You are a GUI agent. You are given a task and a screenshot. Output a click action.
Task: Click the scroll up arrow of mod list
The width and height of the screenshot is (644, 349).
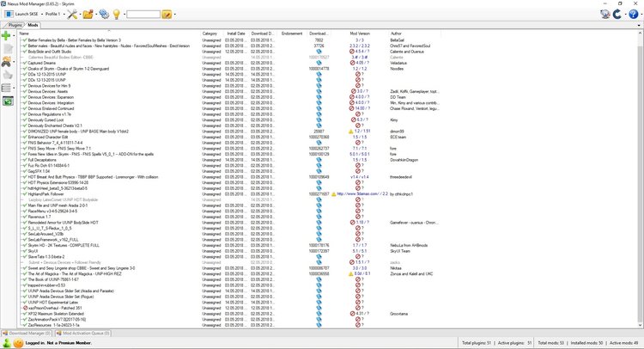point(641,34)
